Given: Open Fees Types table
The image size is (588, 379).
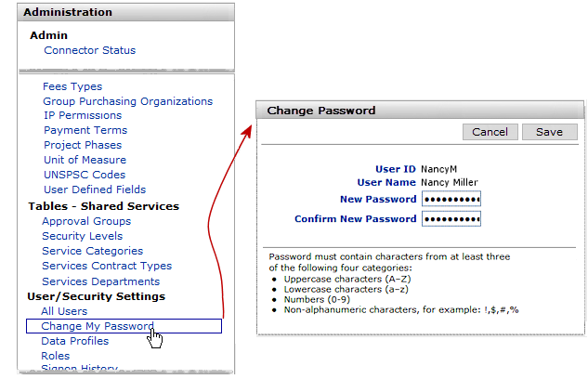Looking at the screenshot, I should coord(72,85).
